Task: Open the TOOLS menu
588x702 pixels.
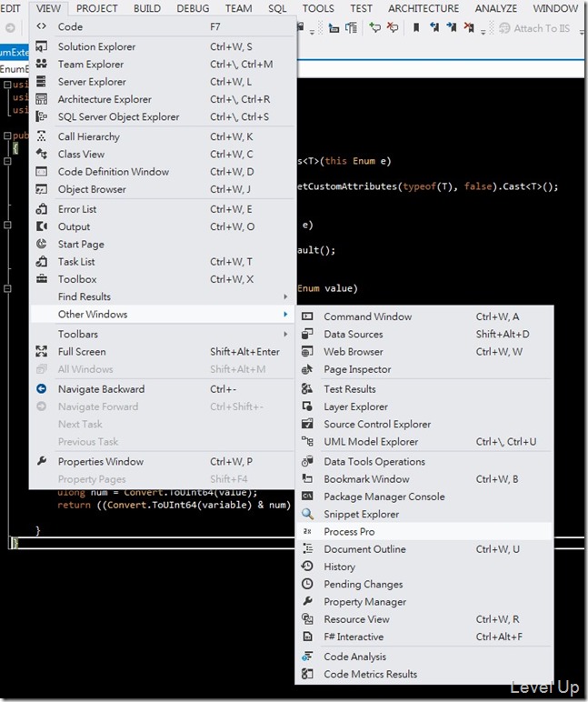Action: 318,8
